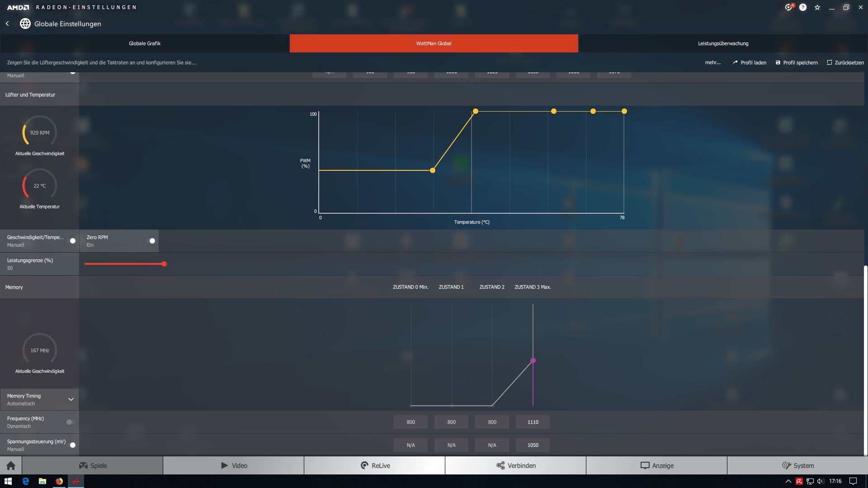Click the Leistungsgrenze slider handle
868x488 pixels.
(164, 264)
